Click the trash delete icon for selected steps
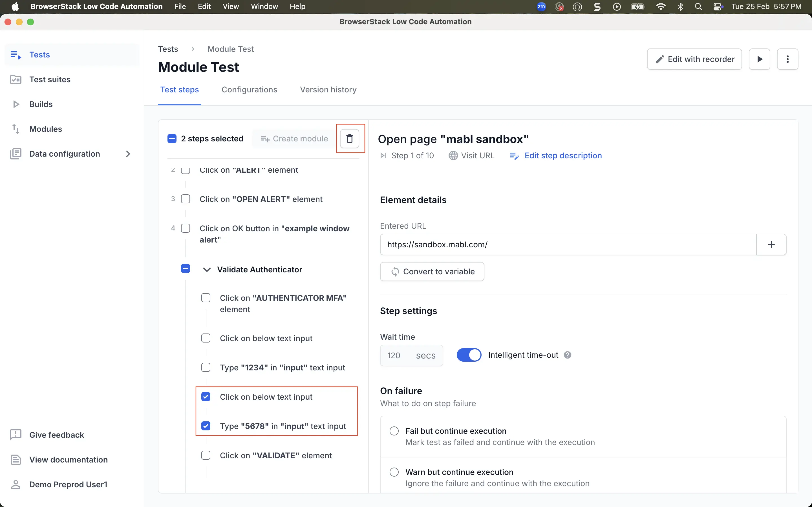The width and height of the screenshot is (812, 507). click(x=349, y=139)
